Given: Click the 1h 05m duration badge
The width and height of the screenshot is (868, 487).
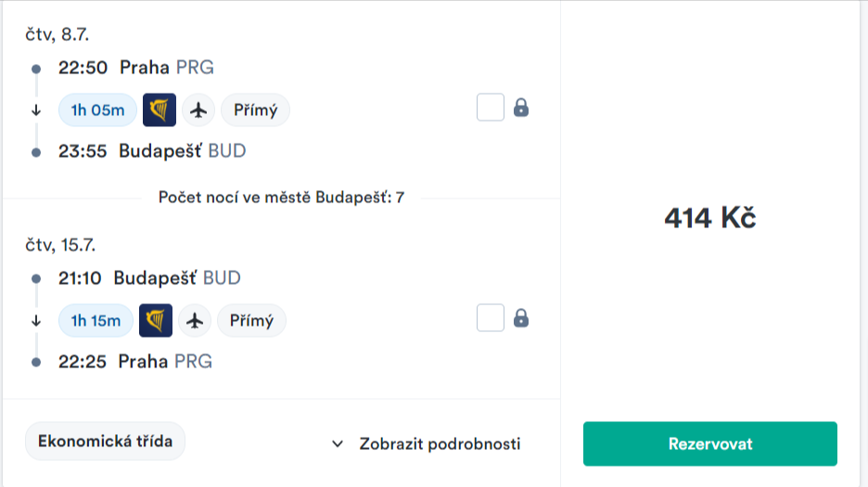Looking at the screenshot, I should click(x=97, y=109).
